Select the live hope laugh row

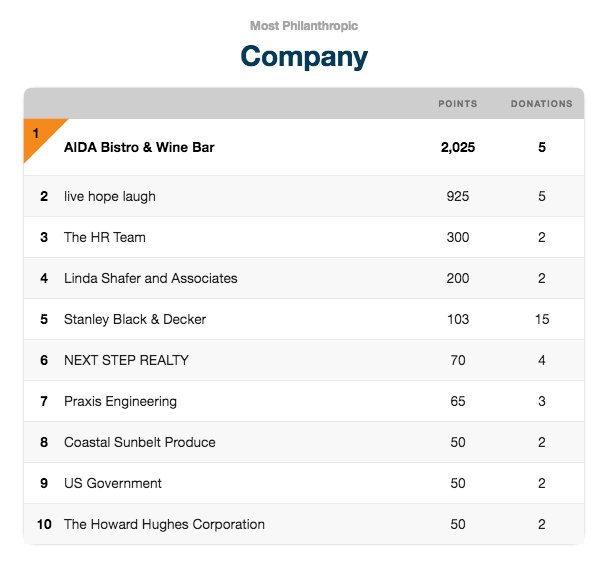[304, 196]
